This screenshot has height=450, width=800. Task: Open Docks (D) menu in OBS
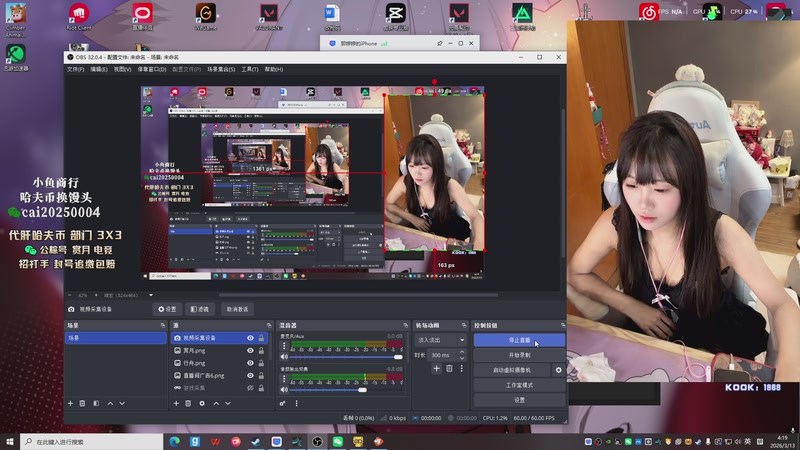pos(152,69)
